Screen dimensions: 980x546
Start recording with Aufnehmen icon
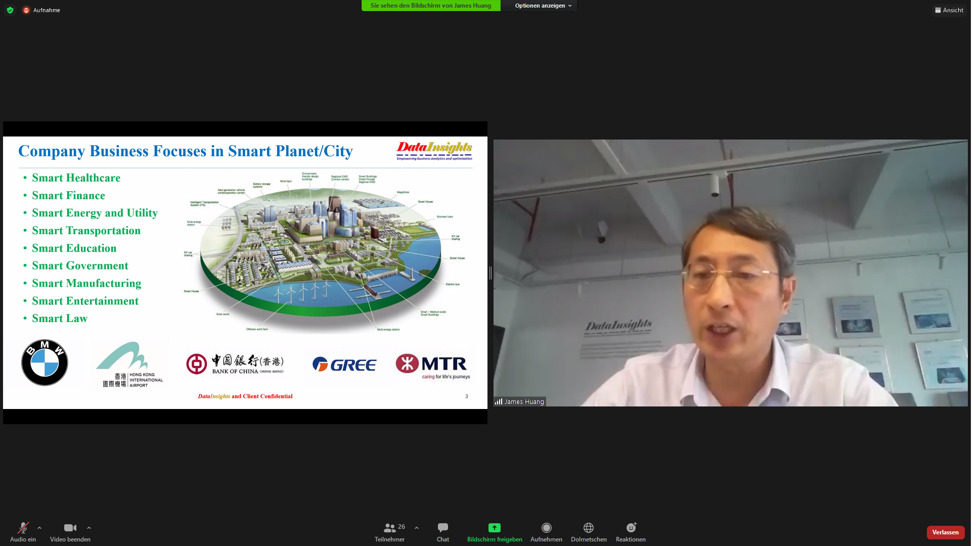click(x=546, y=528)
